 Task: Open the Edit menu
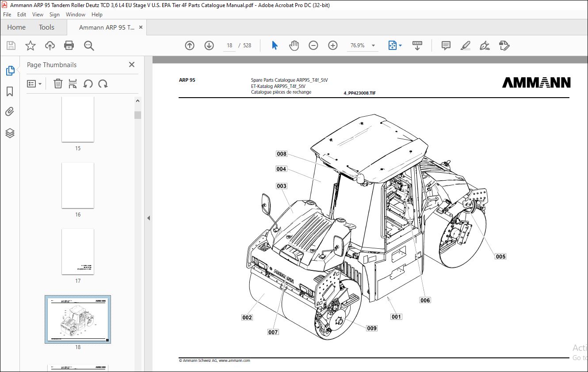[22, 15]
